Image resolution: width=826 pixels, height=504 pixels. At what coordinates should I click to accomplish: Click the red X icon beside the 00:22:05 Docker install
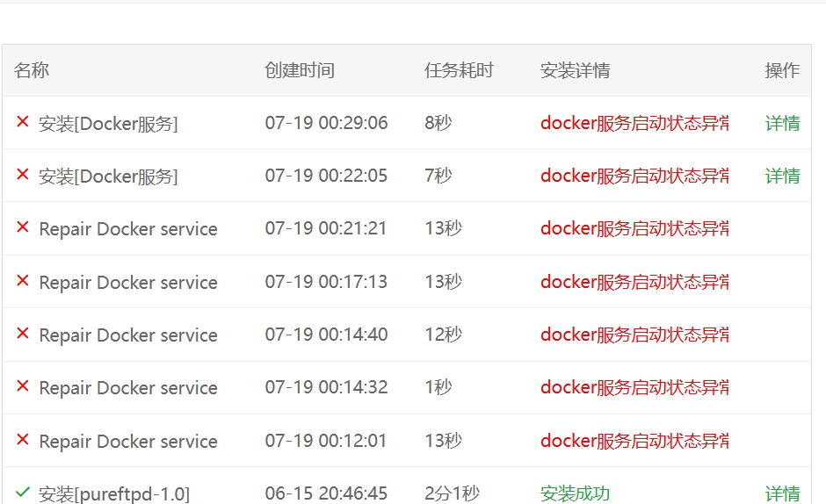[x=23, y=175]
